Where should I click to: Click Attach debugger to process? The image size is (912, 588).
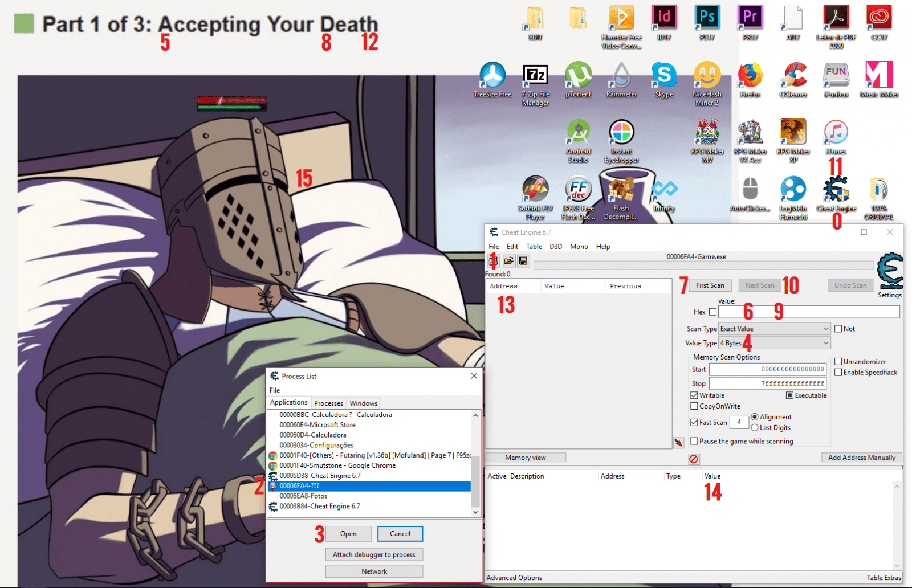tap(374, 554)
